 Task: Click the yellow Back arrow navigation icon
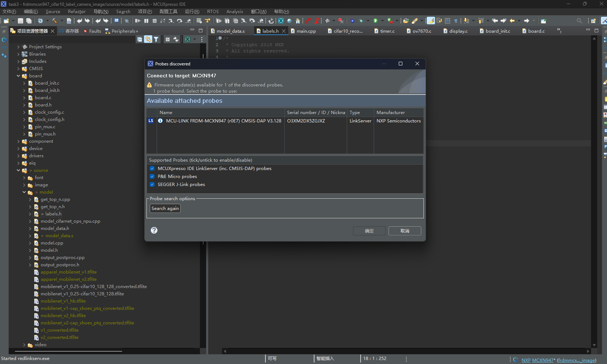pyautogui.click(x=512, y=21)
